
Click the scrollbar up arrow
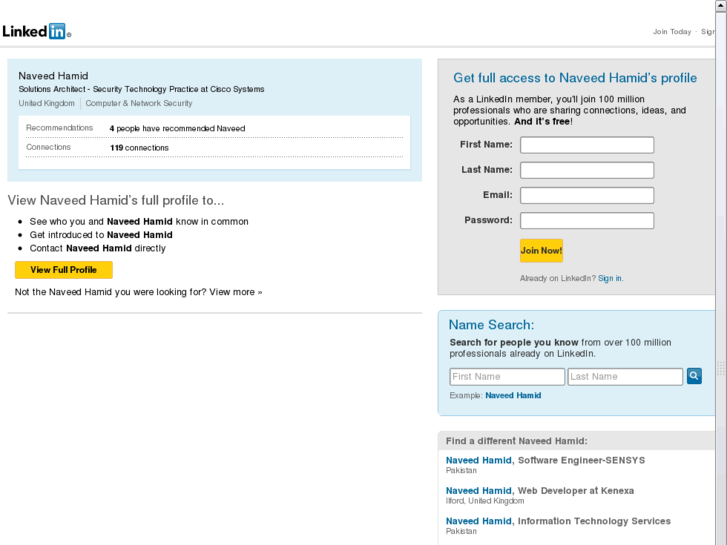coord(721,5)
